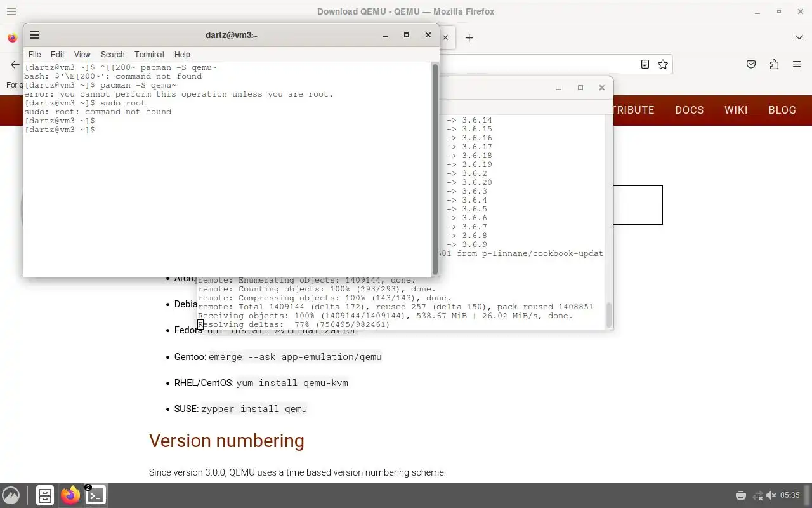The image size is (812, 508).
Task: Open Firefox extensions puzzle icon
Action: [774, 64]
